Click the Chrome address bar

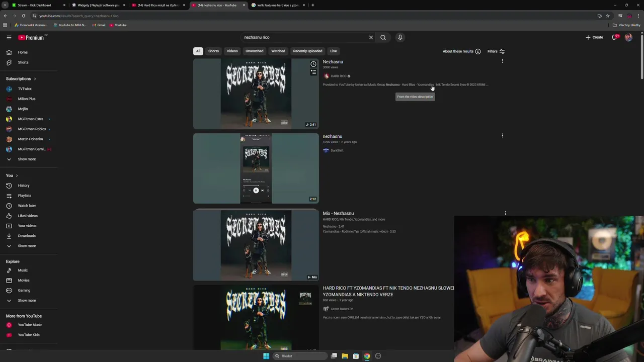(x=312, y=16)
